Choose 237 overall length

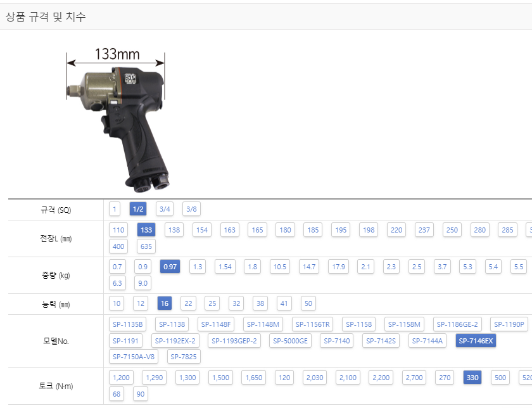click(x=424, y=230)
